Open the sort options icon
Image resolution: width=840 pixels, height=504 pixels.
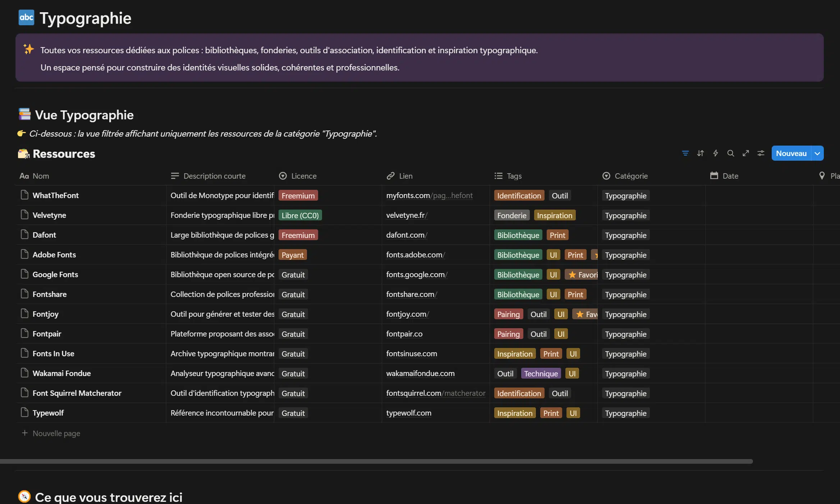pos(700,153)
